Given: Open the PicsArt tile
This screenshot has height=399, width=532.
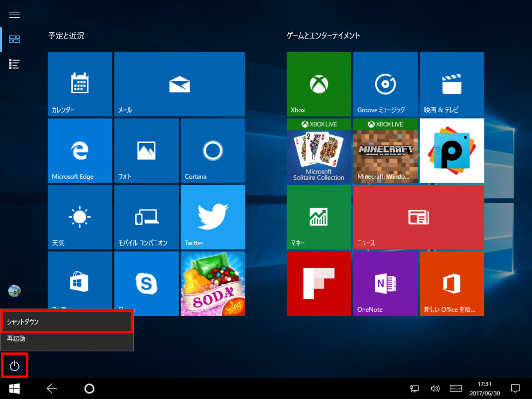Looking at the screenshot, I should coord(452,151).
